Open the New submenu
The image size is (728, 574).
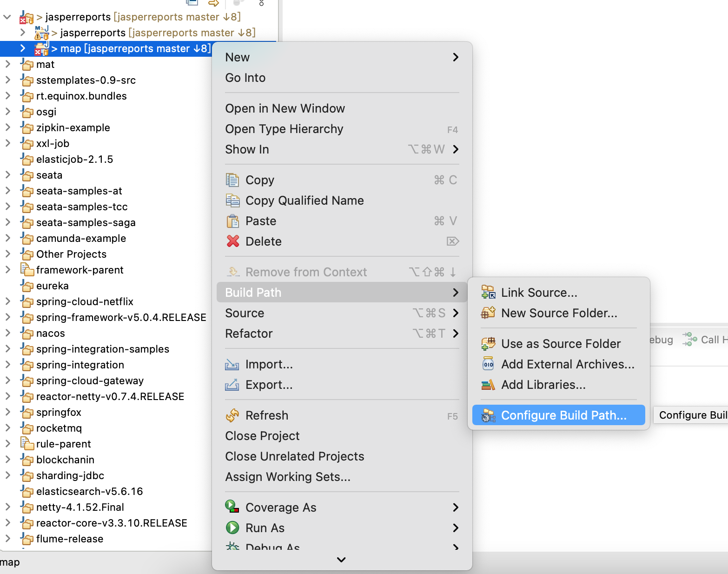click(342, 57)
